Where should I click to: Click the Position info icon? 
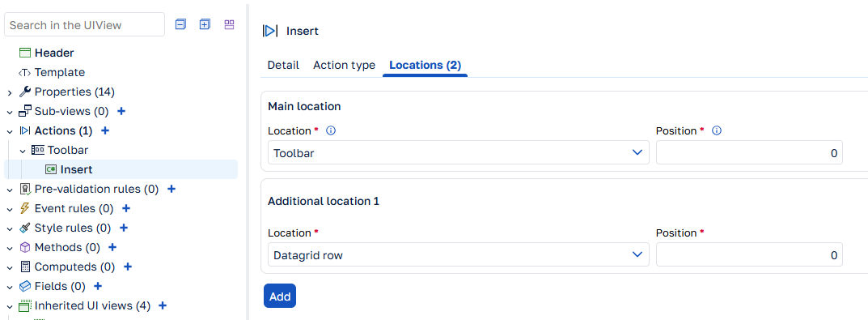click(716, 131)
